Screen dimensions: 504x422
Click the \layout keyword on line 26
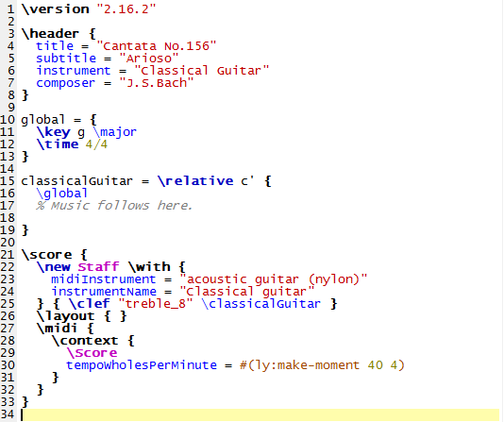coord(65,316)
